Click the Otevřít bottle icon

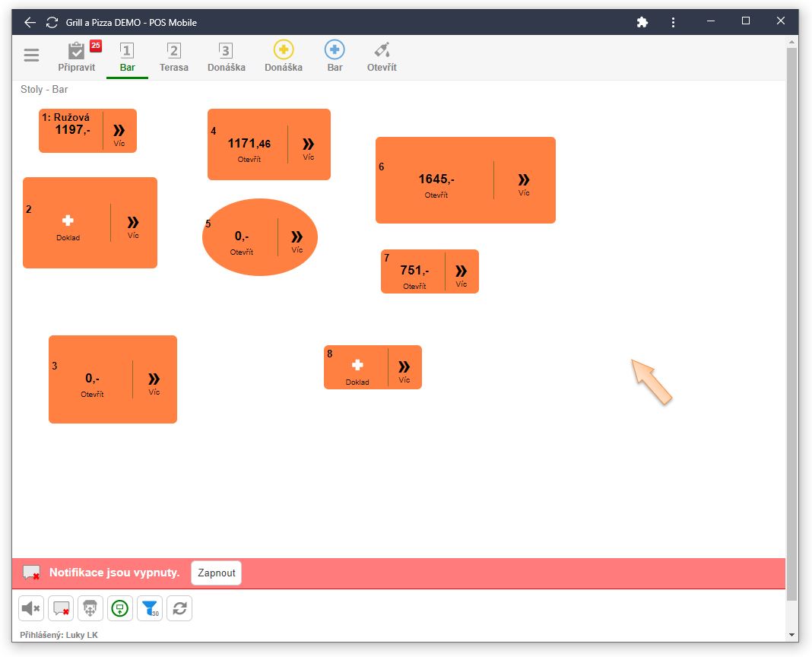click(382, 57)
